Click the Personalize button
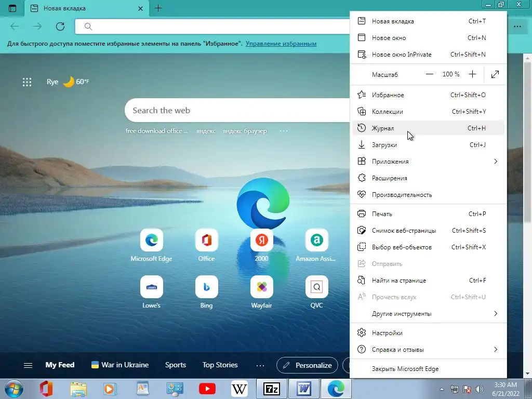 coord(308,365)
